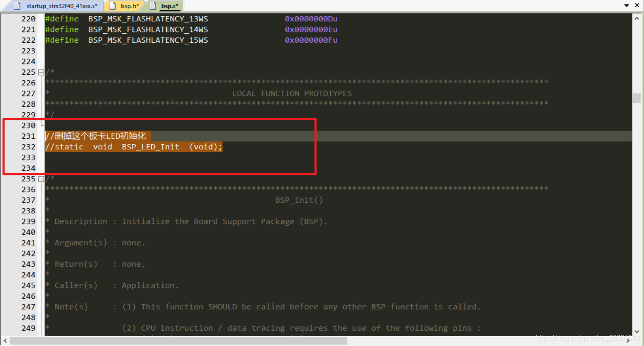Viewport: 644px width, 346px height.
Task: Click the file icon on the startup_stm32f40_41xxx.s* tab
Action: tap(17, 6)
